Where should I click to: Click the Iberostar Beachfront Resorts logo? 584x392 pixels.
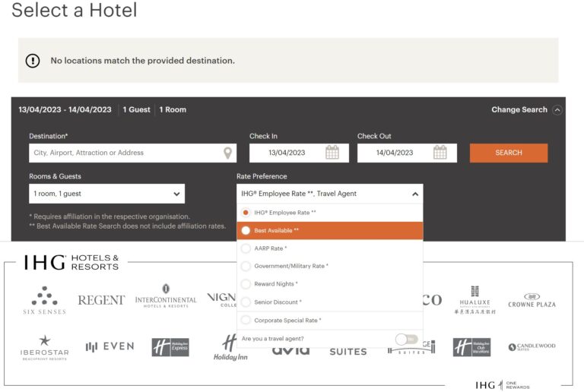pos(44,347)
